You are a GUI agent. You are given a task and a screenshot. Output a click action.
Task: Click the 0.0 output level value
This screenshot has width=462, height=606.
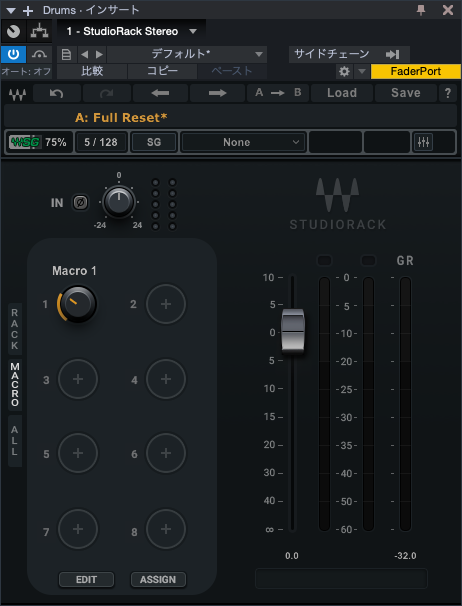292,556
